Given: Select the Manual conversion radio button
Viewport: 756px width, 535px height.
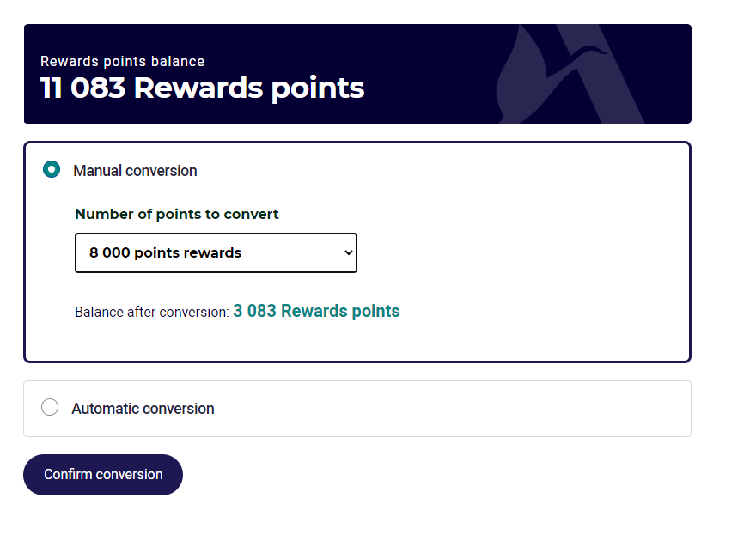Looking at the screenshot, I should 52,170.
